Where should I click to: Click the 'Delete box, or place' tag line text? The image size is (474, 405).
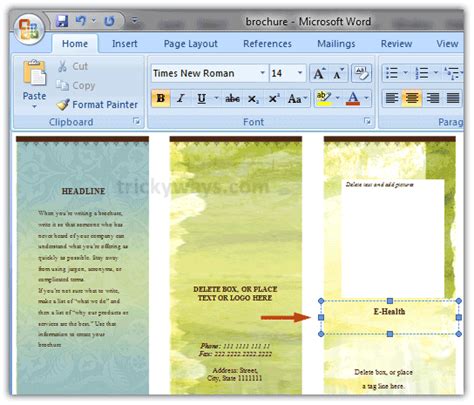(x=383, y=372)
